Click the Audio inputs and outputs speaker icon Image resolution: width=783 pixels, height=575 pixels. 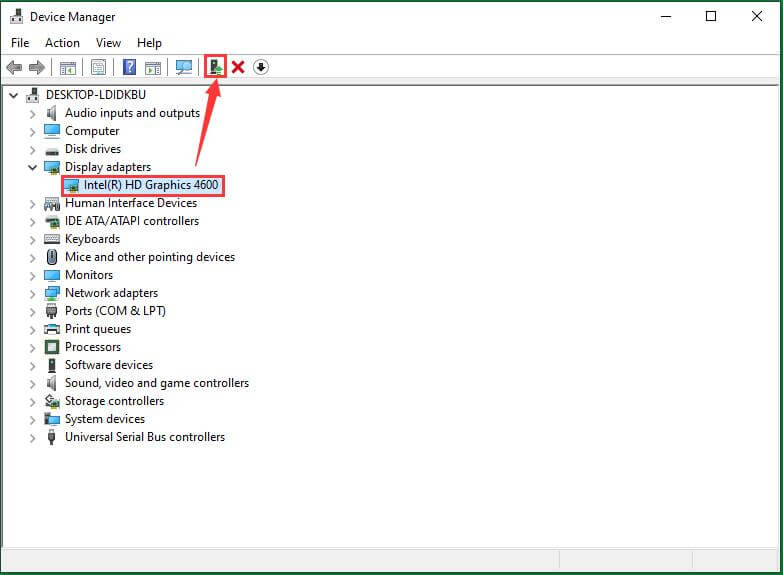[51, 113]
